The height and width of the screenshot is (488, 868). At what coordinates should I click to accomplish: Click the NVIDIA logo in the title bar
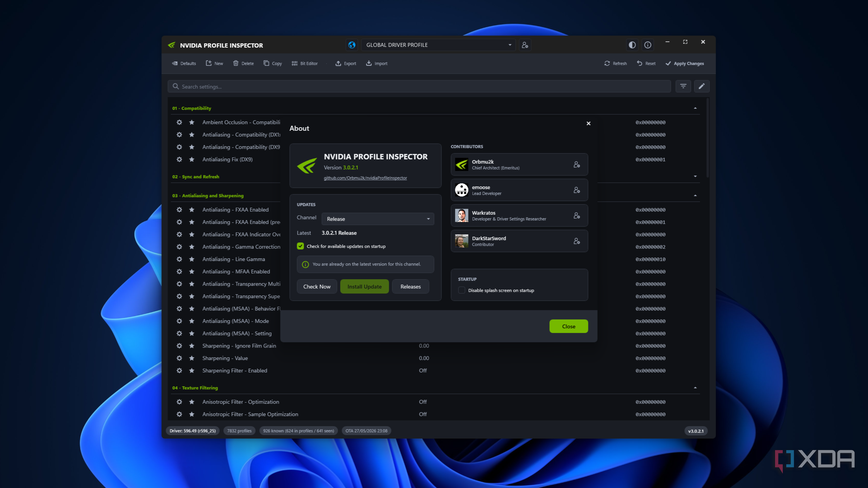pos(172,45)
